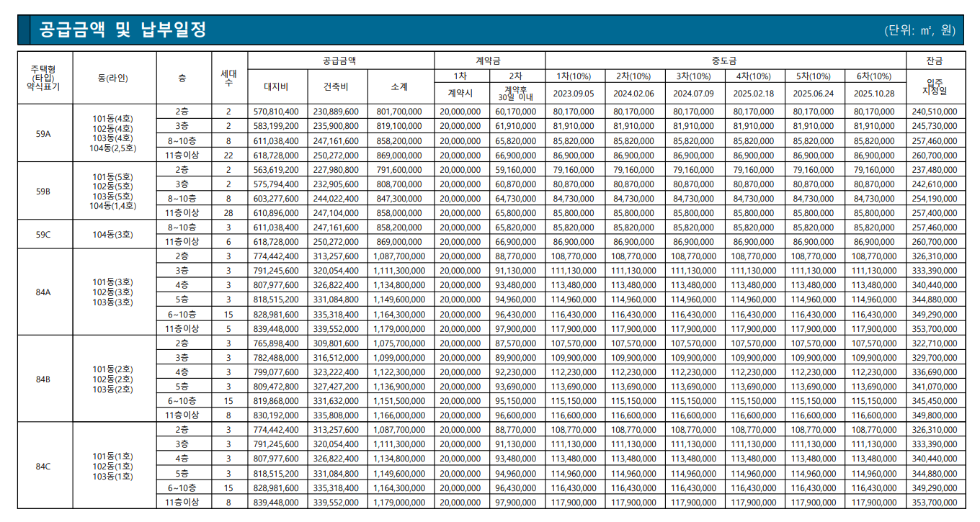Click the '주택형(타입) 약식표기' header
This screenshot has width=980, height=522.
coord(45,77)
